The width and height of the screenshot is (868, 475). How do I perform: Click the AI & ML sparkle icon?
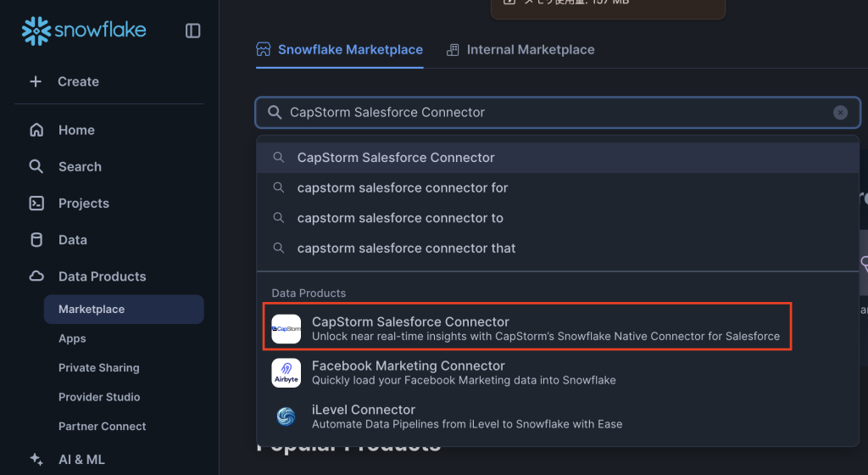[36, 459]
